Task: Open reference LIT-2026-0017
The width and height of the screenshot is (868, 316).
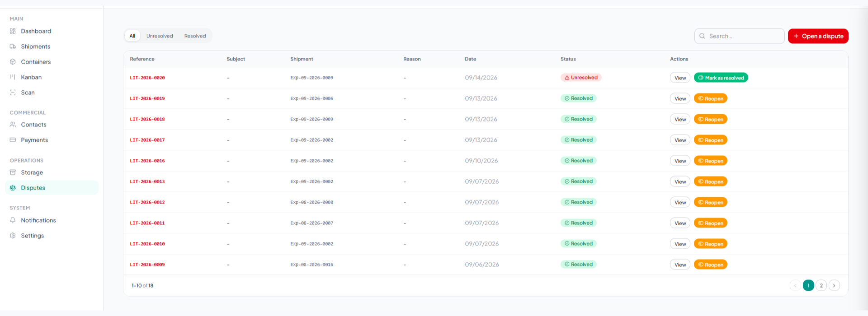Action: (147, 140)
